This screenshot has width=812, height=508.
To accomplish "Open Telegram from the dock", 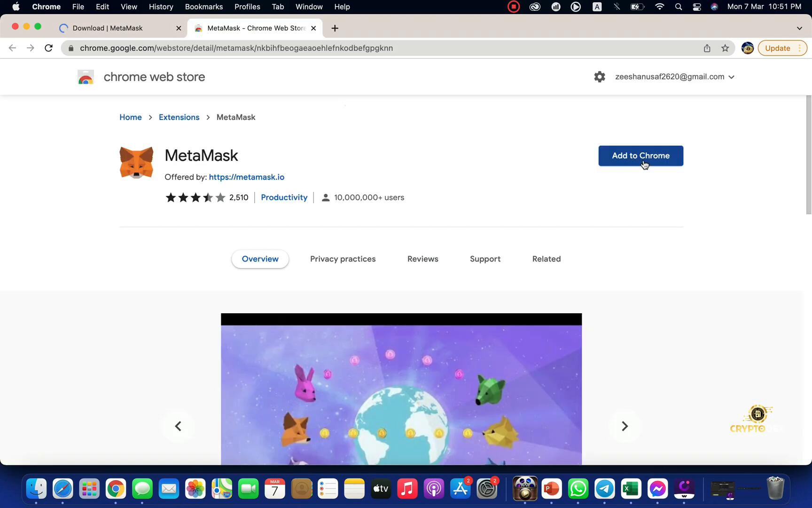I will (x=604, y=489).
